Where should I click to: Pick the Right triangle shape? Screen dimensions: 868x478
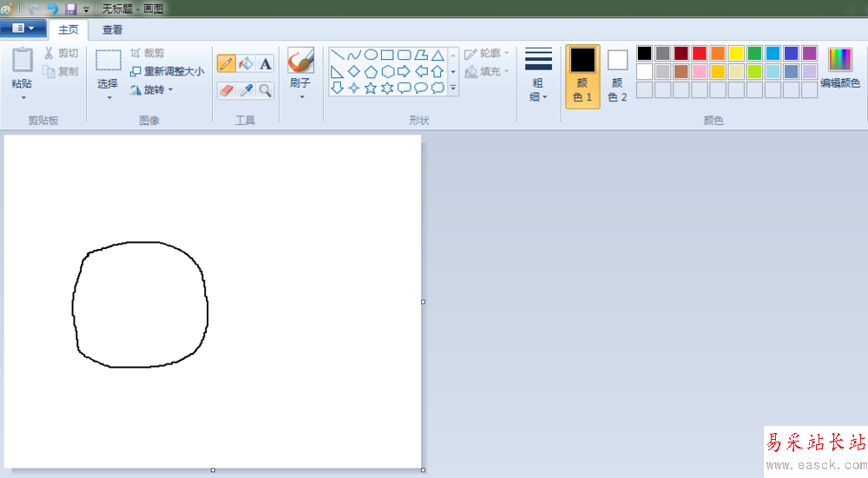point(337,71)
